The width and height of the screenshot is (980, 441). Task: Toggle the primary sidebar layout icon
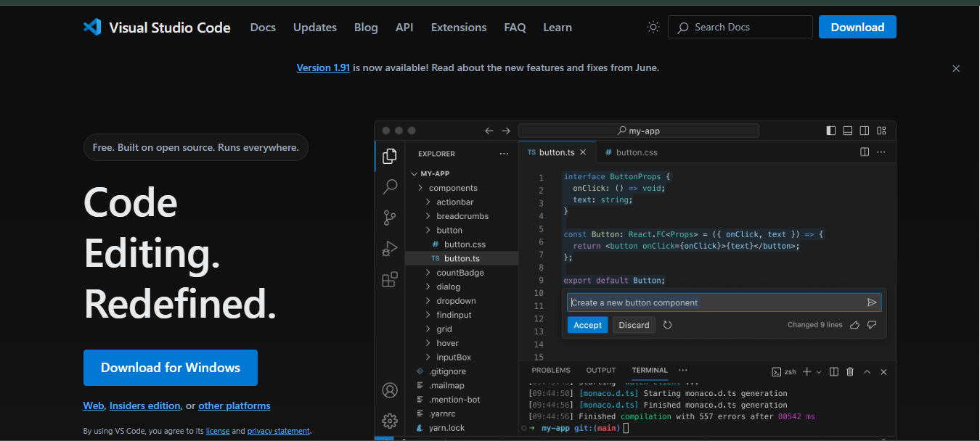point(831,131)
